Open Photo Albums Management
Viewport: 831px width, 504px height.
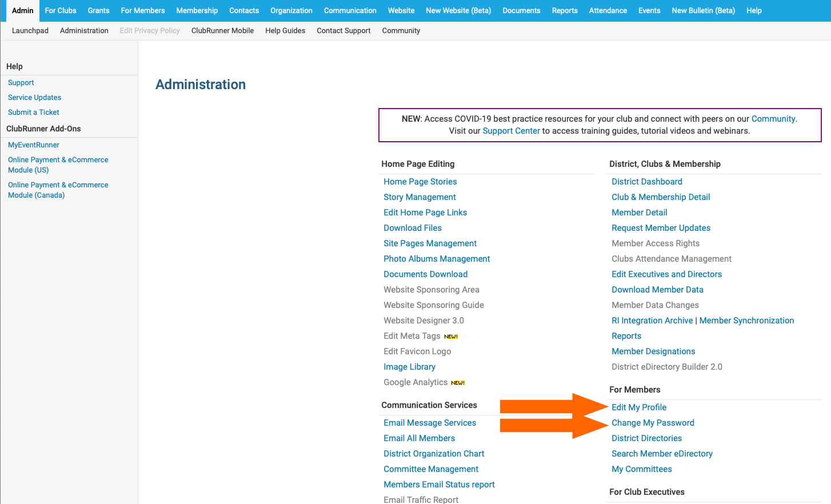coord(437,258)
